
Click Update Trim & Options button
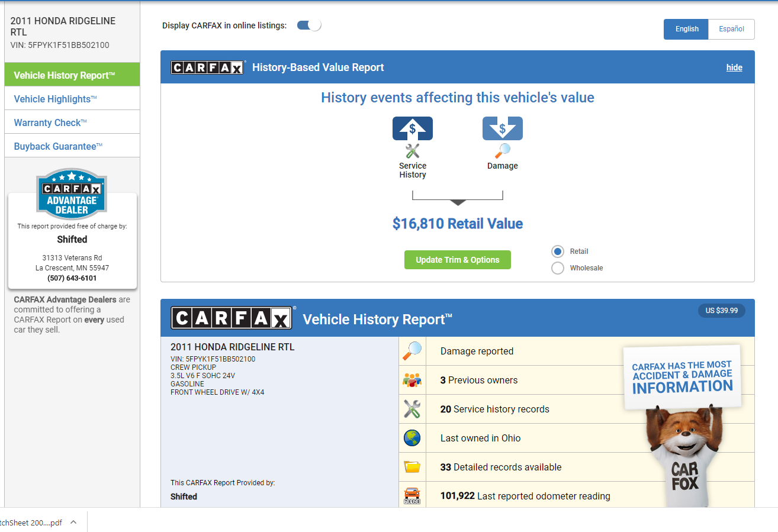pos(458,260)
